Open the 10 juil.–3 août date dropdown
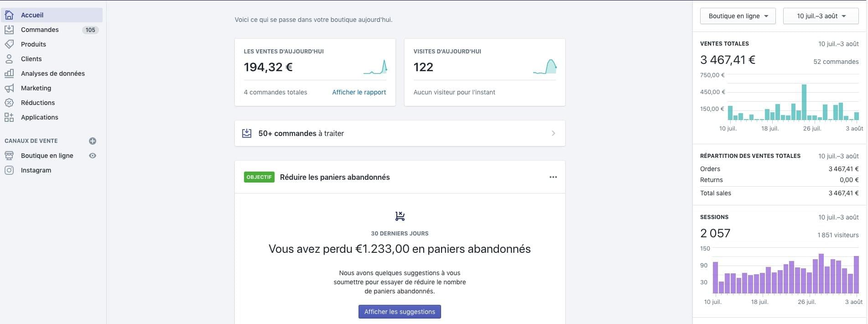 (x=821, y=16)
